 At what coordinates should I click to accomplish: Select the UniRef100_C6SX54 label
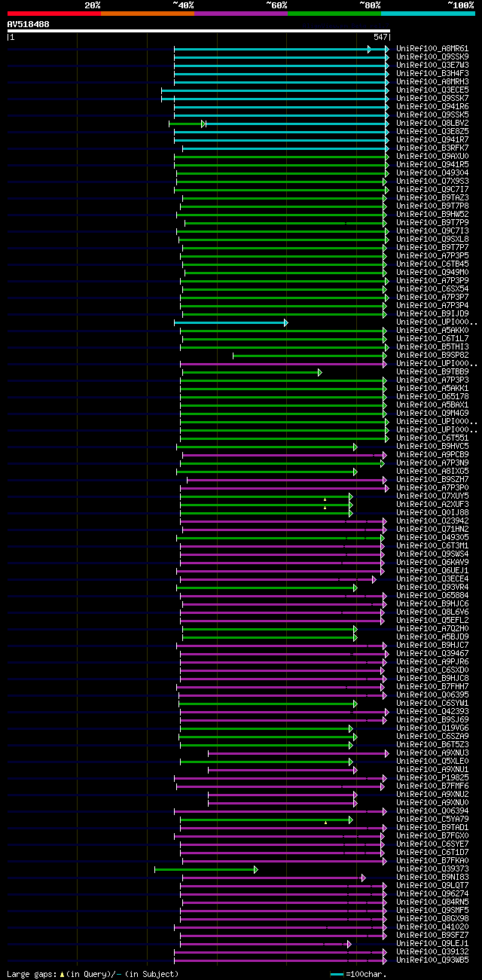[433, 289]
